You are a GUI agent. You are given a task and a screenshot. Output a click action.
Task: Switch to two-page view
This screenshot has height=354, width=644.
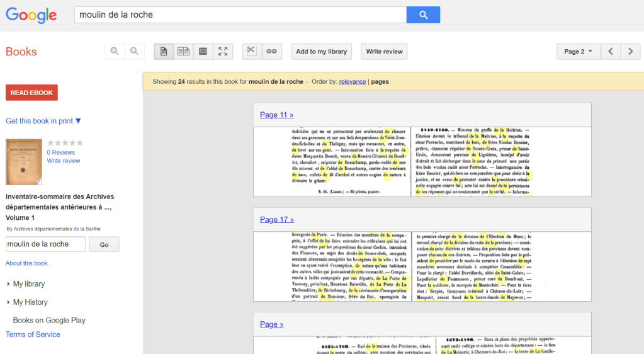[x=183, y=52]
